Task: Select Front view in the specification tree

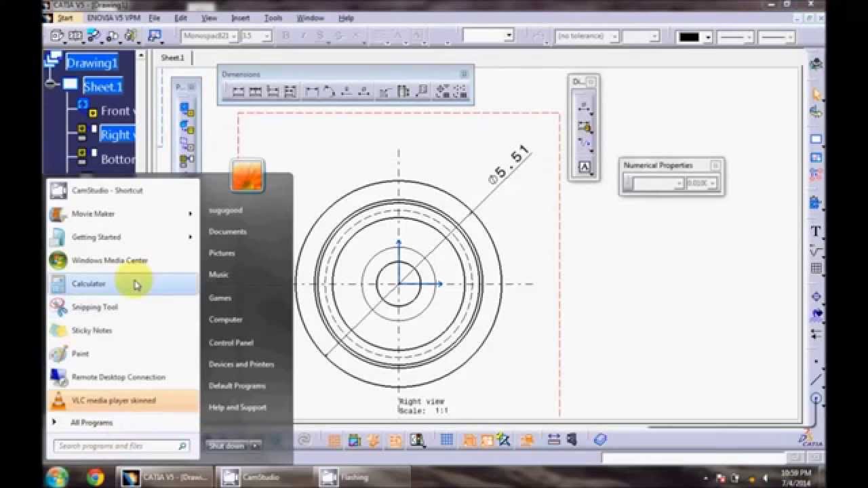Action: [x=118, y=111]
